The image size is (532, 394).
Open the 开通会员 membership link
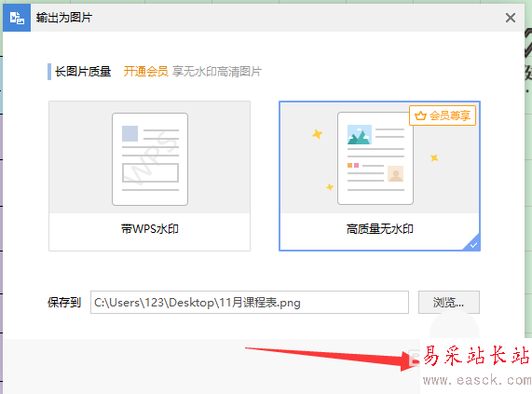[145, 72]
